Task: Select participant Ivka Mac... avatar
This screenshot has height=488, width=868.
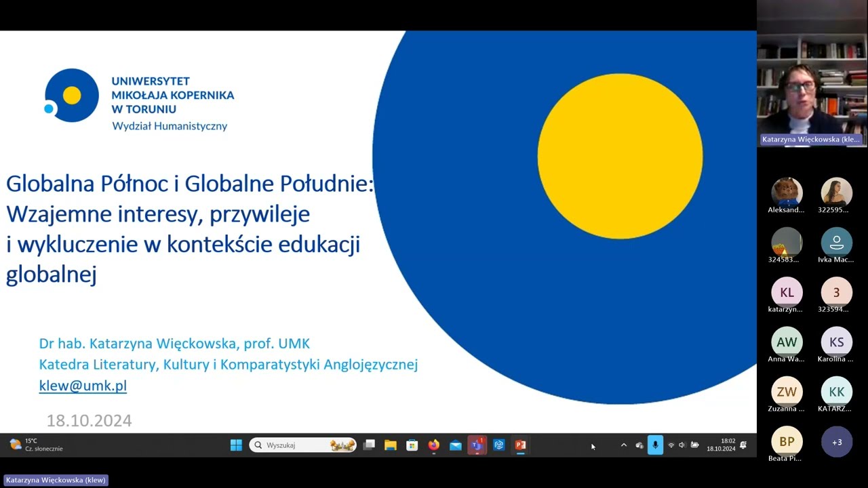Action: pyautogui.click(x=836, y=243)
